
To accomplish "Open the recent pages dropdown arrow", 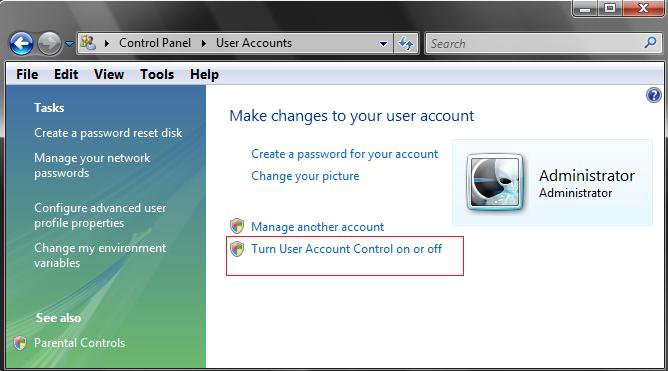I will click(69, 43).
